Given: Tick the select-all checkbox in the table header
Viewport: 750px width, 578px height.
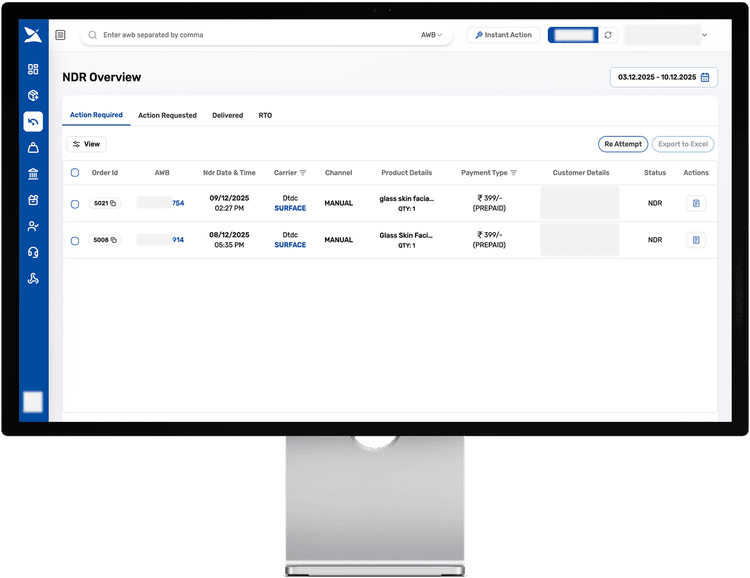Looking at the screenshot, I should tap(75, 173).
